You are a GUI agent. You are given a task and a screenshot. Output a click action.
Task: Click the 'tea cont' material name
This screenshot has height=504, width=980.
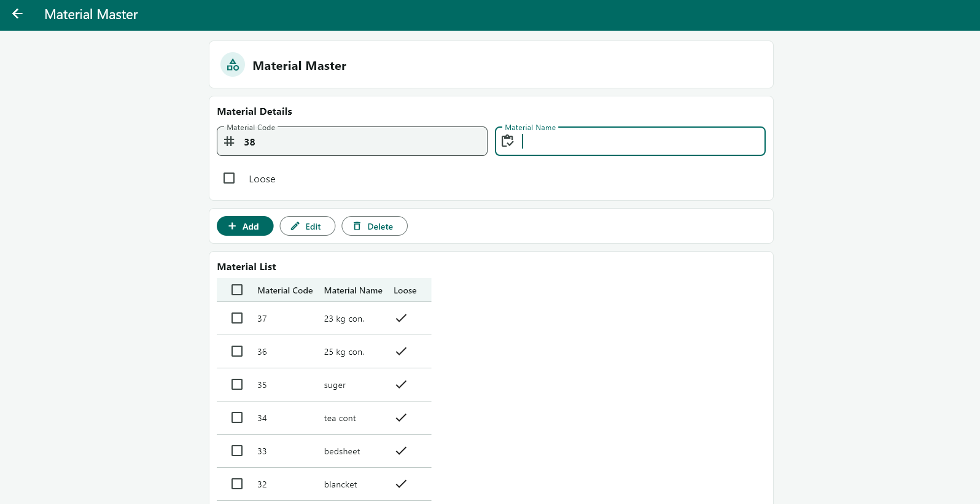click(x=340, y=418)
